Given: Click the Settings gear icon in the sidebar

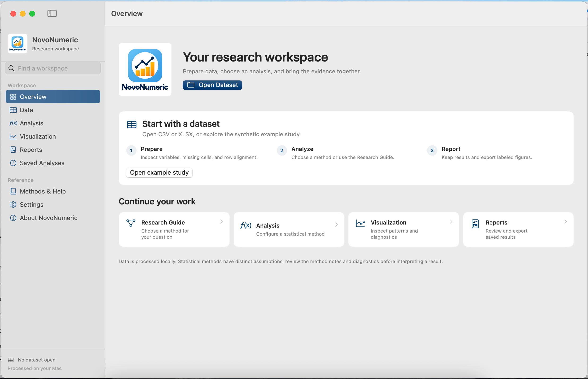Looking at the screenshot, I should (13, 204).
